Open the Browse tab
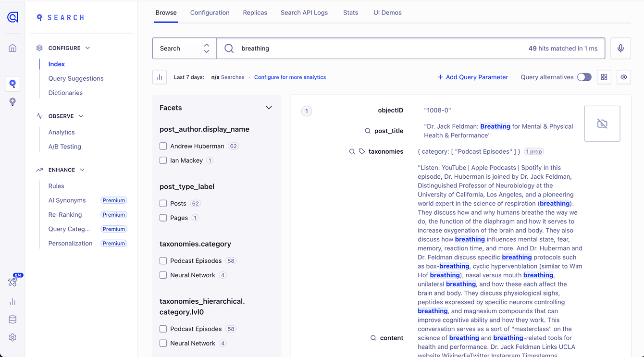This screenshot has width=644, height=357. [166, 12]
